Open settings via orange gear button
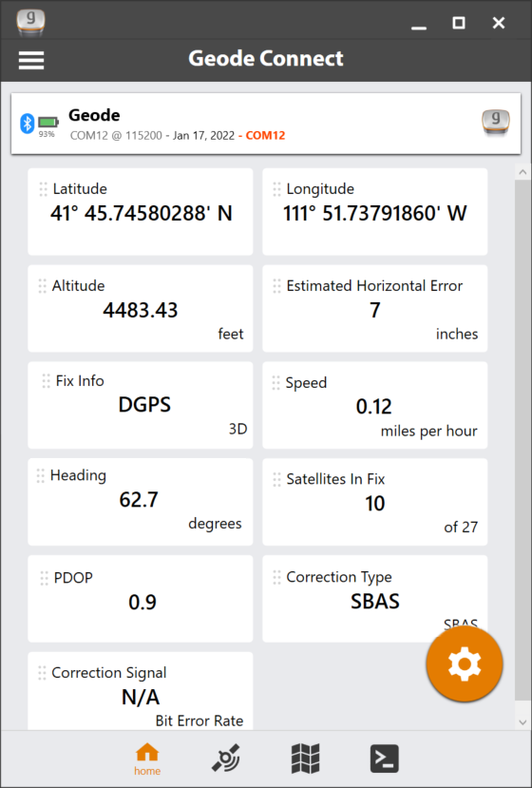Viewport: 532px width, 788px height. coord(465,663)
